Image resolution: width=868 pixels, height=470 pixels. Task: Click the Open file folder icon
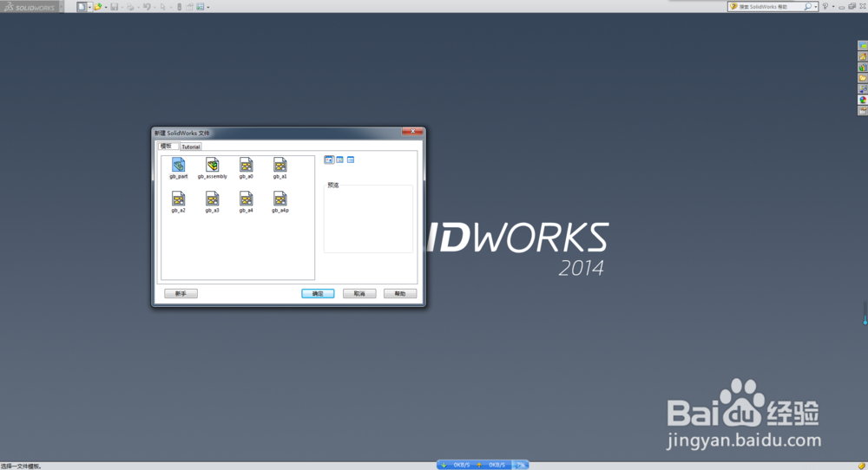98,7
